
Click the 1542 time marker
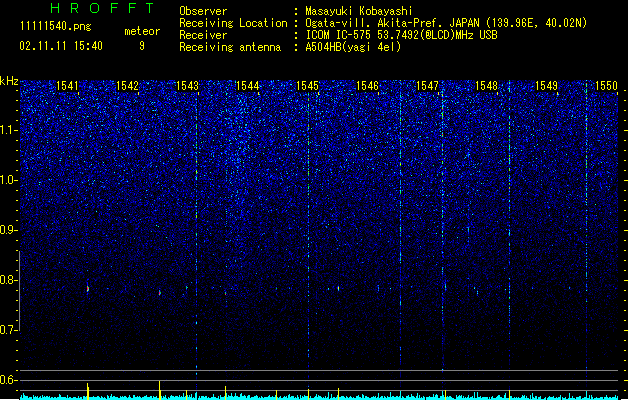(x=127, y=86)
